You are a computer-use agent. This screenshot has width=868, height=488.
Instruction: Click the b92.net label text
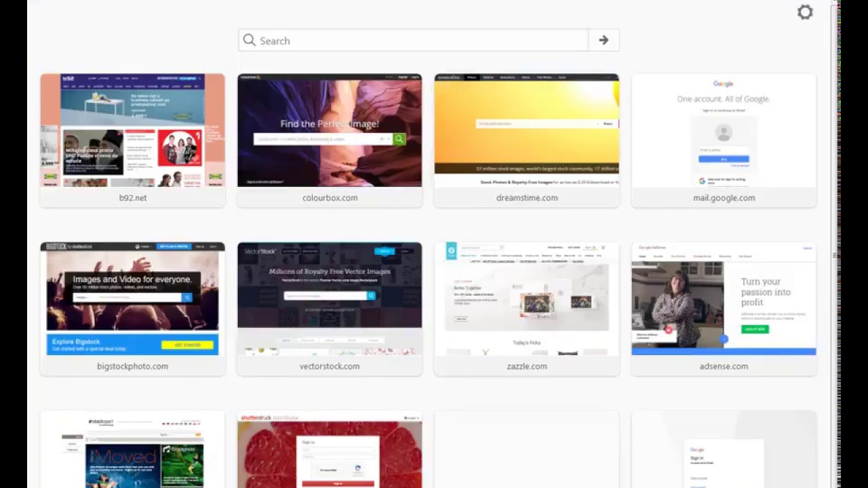pos(133,198)
